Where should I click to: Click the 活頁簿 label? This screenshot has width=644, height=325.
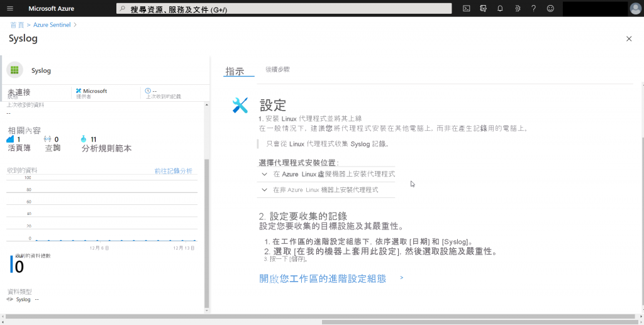click(19, 148)
